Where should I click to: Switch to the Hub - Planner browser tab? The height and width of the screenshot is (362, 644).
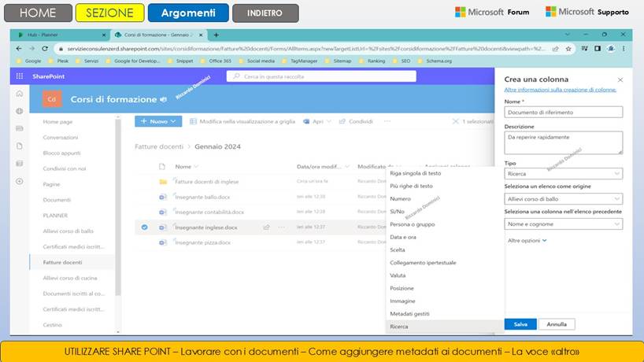[61, 35]
